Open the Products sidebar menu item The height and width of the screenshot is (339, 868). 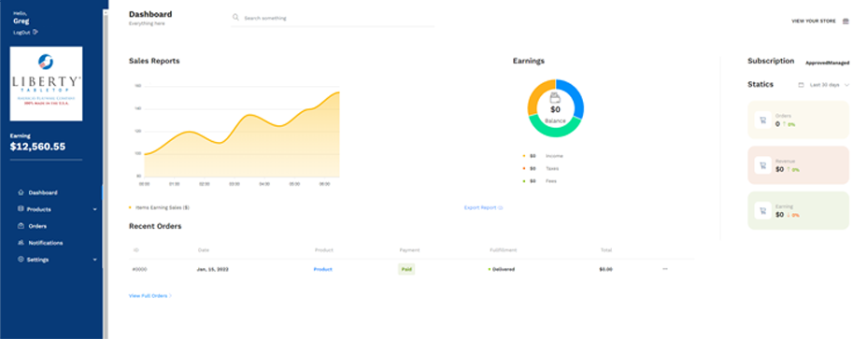coord(38,209)
